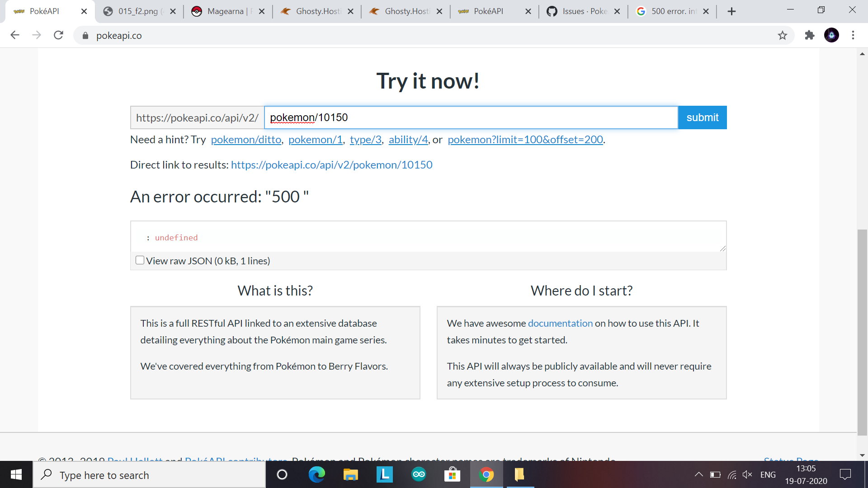
Task: Switch to the 015_f2.png tab
Action: (139, 11)
